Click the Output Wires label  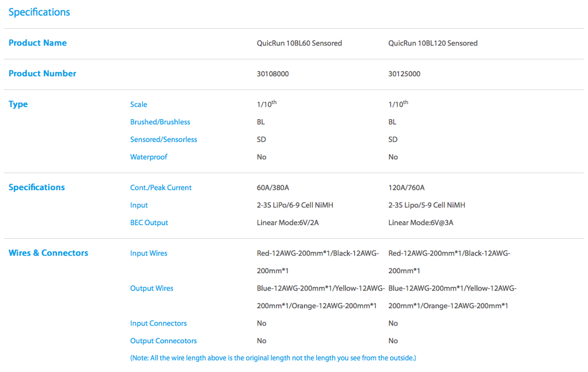pyautogui.click(x=152, y=289)
